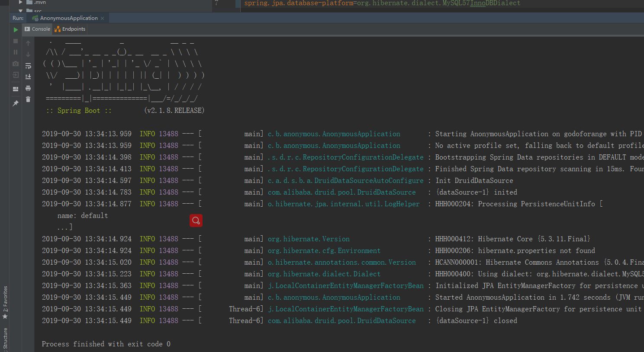Collapse the src folder arrow
Screen dimensions: 644x352
20,10
